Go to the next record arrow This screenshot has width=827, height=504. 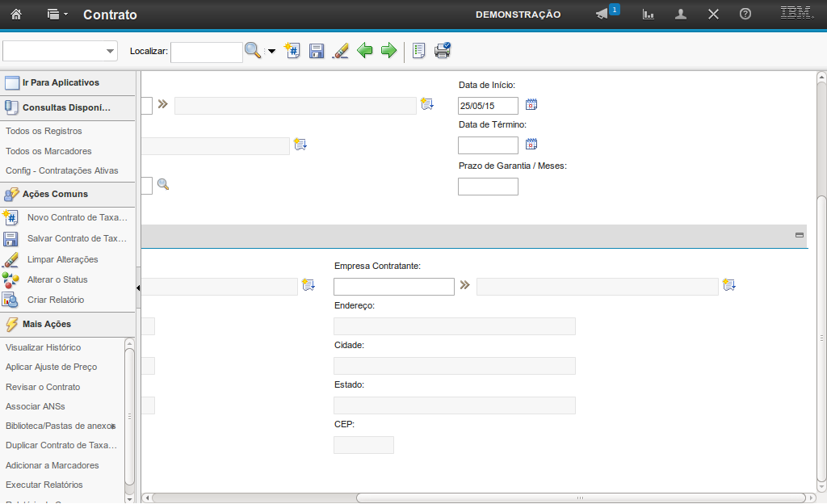(x=388, y=51)
